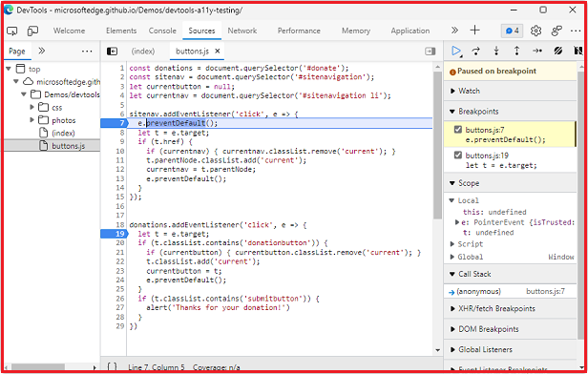The height and width of the screenshot is (374, 588).
Task: Resume script execution button
Action: (456, 51)
